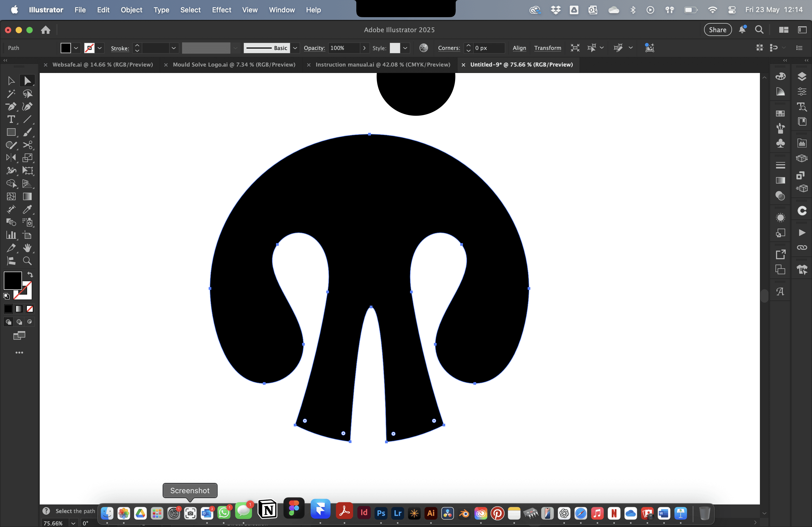Expand the brush definition Basic dropdown
Viewport: 812px width, 527px height.
pos(295,48)
